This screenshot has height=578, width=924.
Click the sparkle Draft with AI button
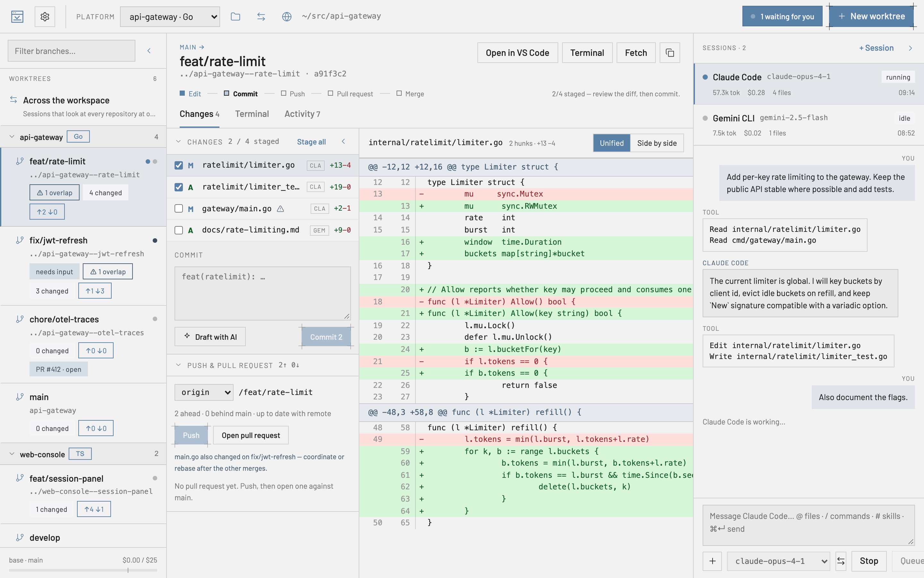(x=210, y=337)
